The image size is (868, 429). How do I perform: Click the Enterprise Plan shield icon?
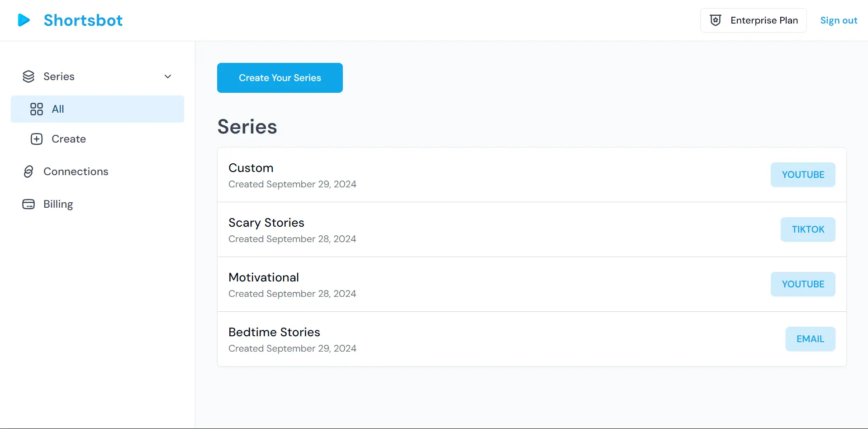716,20
